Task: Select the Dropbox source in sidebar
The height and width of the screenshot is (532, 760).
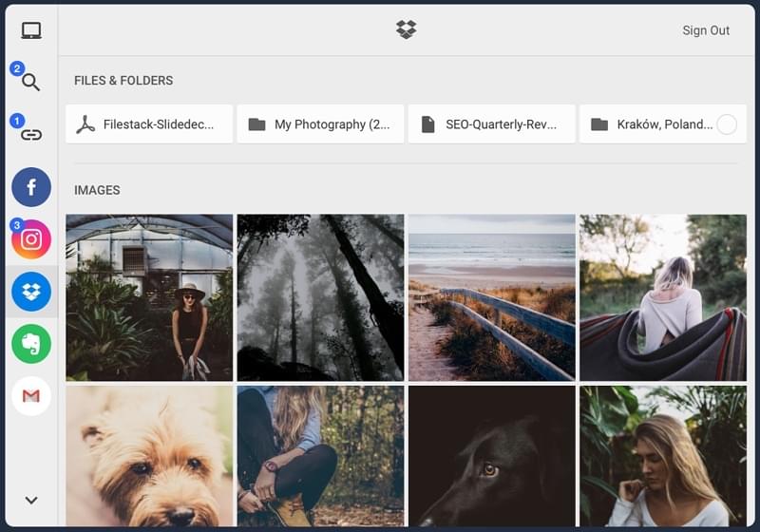Action: (x=30, y=292)
